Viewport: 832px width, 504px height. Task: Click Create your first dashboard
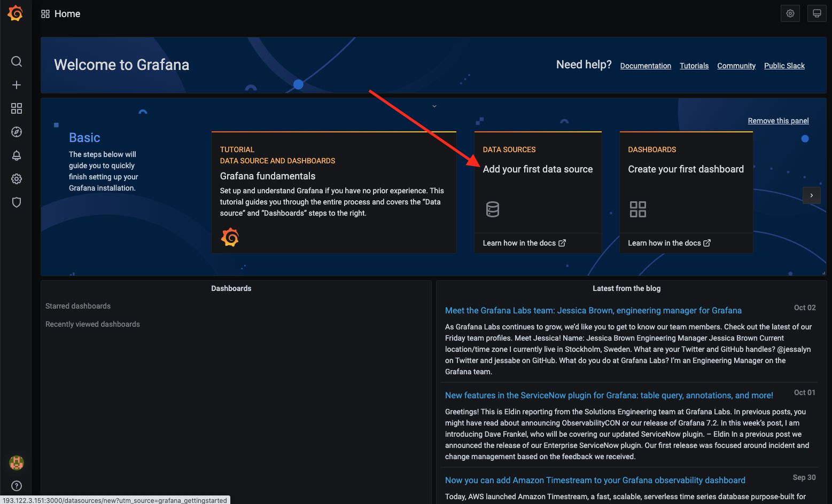click(x=686, y=169)
